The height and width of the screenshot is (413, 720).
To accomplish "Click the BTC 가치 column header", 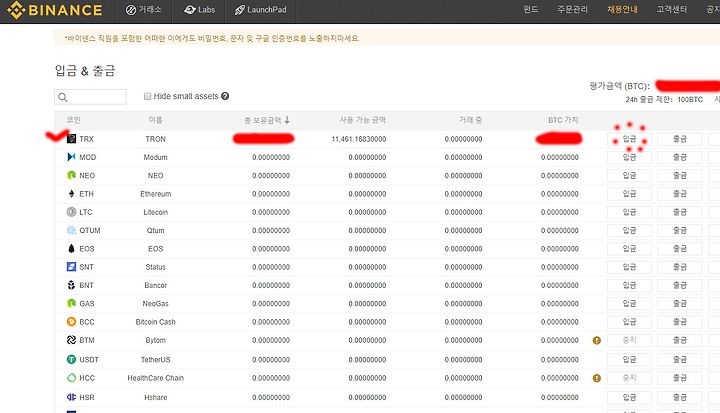I will [x=563, y=120].
